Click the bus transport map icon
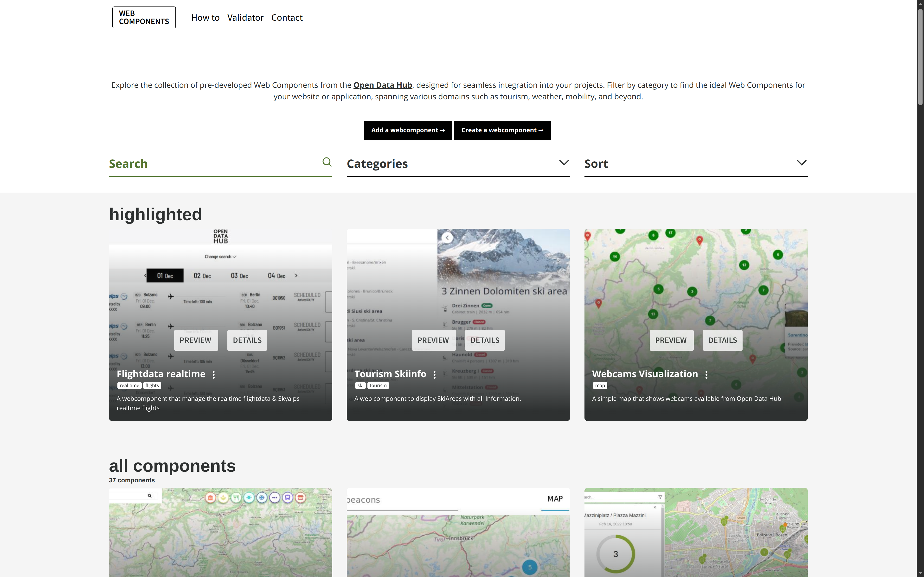Image resolution: width=924 pixels, height=577 pixels. pos(288,497)
